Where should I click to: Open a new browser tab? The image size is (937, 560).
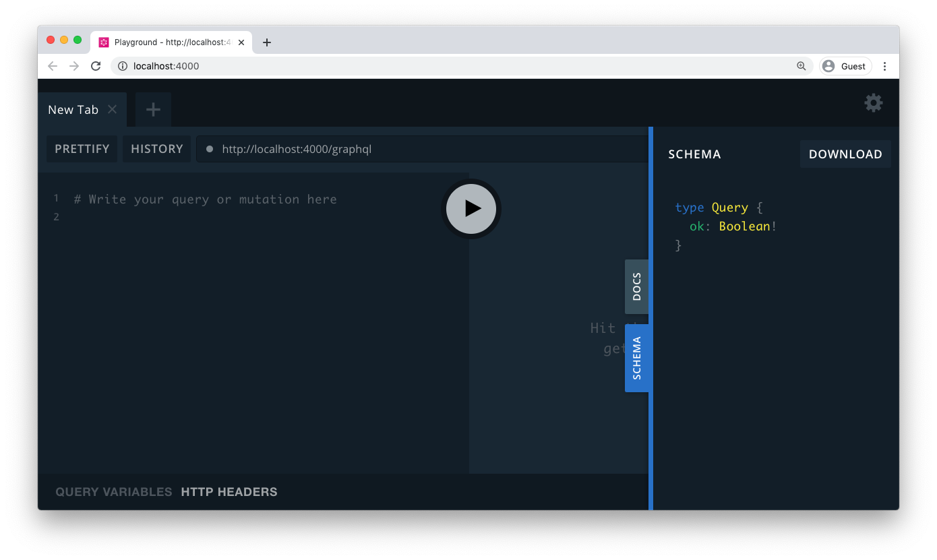pyautogui.click(x=267, y=42)
